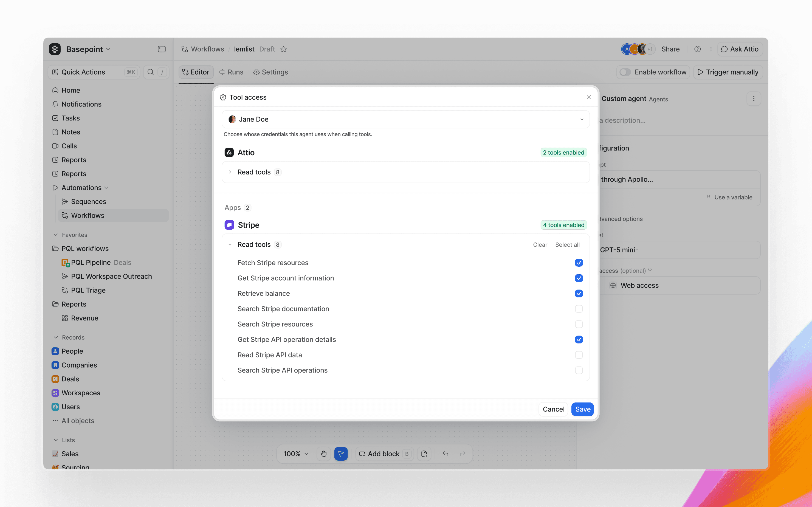Select all Stripe read tools
The height and width of the screenshot is (507, 812).
pos(567,244)
